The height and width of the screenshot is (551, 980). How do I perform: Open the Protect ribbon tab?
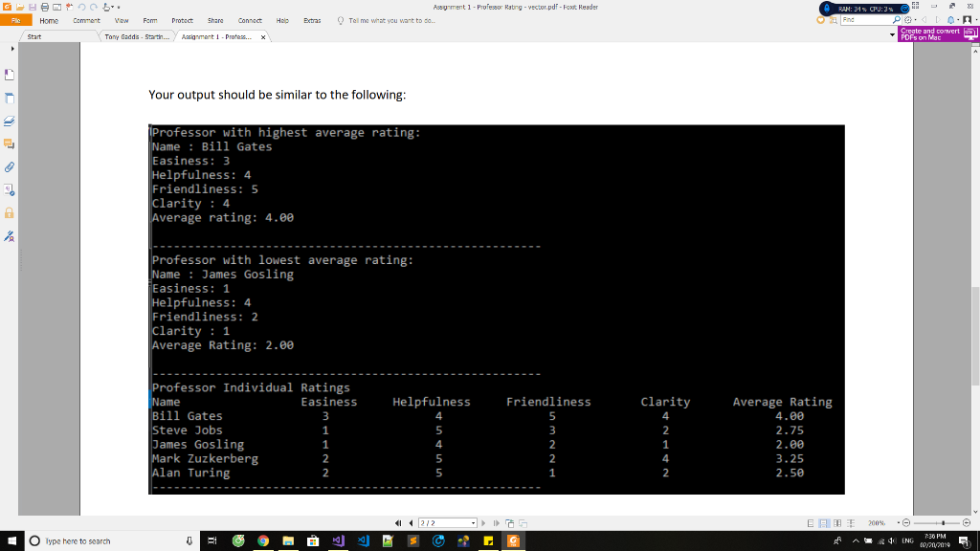point(183,21)
